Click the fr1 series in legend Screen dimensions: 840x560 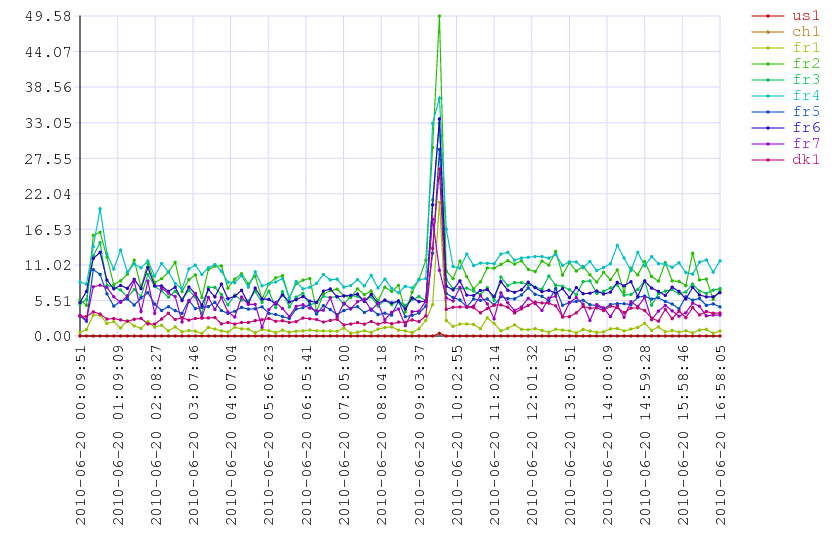pyautogui.click(x=805, y=48)
